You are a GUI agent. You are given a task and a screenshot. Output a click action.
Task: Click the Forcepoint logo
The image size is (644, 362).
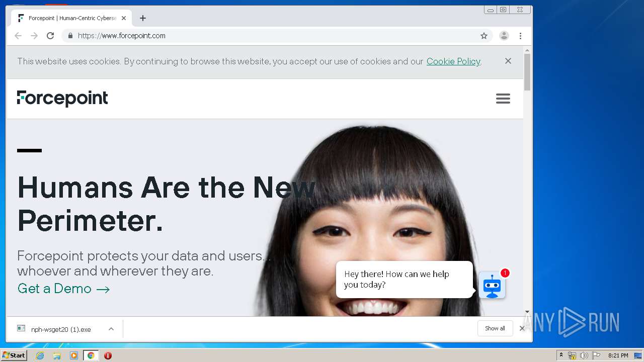62,99
